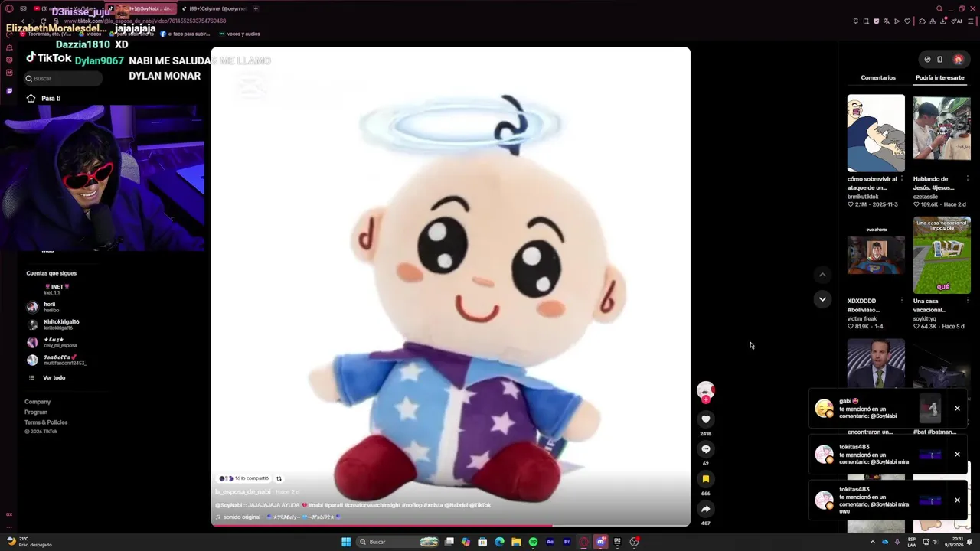
Task: Open 'voces y audios' bookmark
Action: pos(238,34)
